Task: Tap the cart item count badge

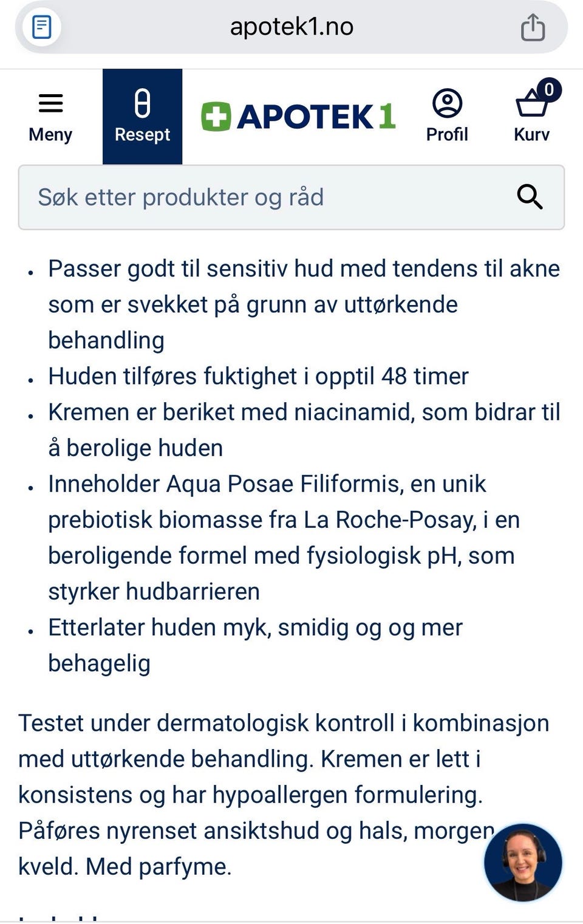Action: (x=548, y=90)
